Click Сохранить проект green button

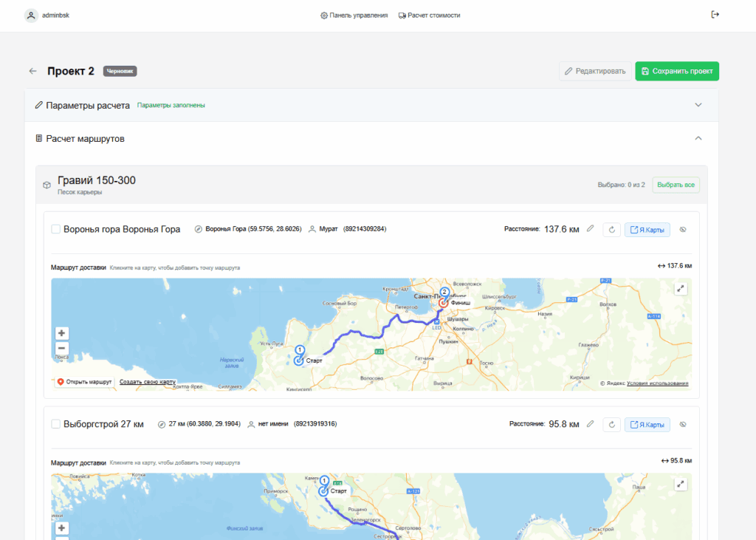(x=677, y=71)
